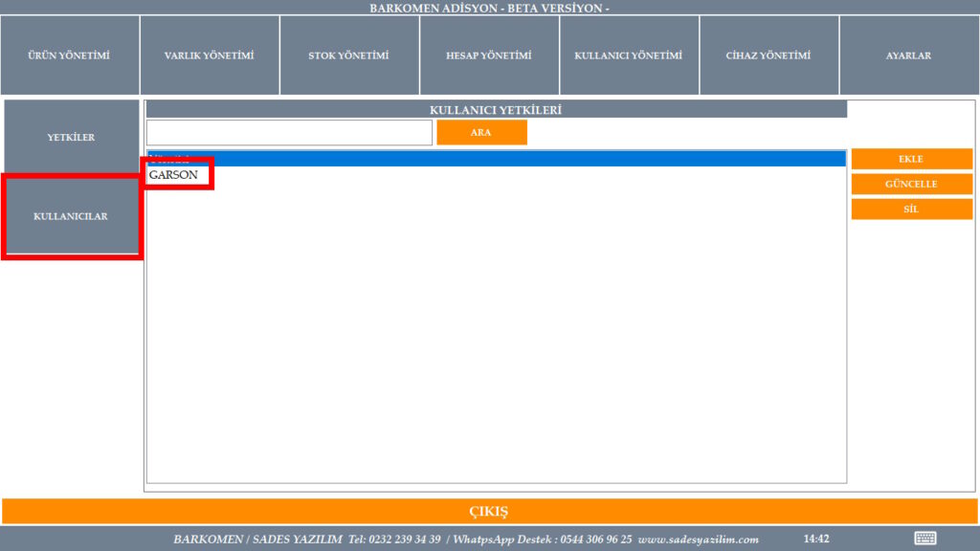
Task: Open the VARLIK YÖNETİMİ menu
Action: pyautogui.click(x=210, y=55)
